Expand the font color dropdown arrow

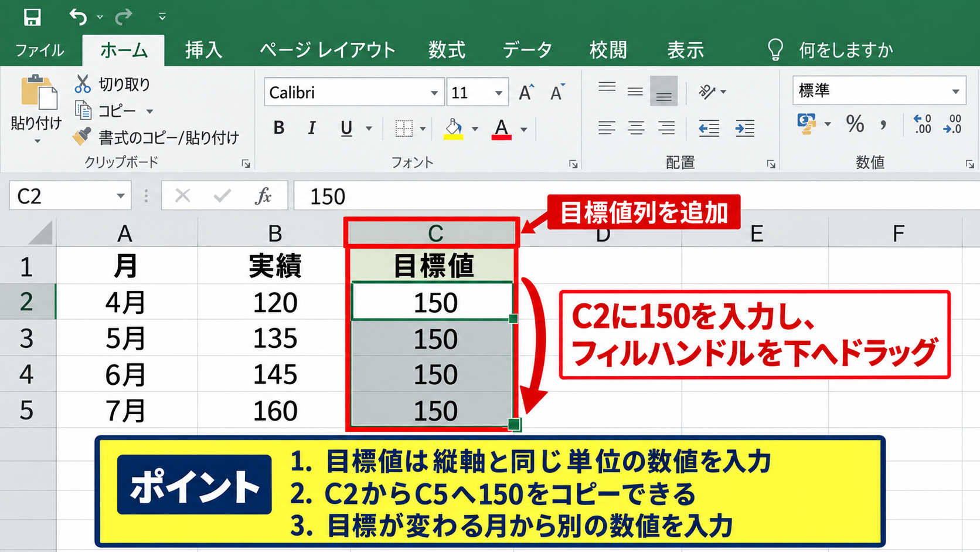(x=523, y=129)
